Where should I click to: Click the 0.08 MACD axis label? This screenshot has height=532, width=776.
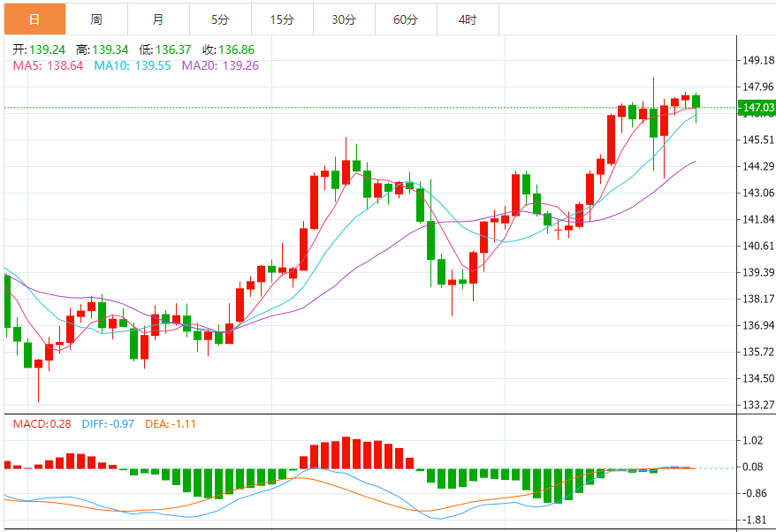(x=753, y=467)
